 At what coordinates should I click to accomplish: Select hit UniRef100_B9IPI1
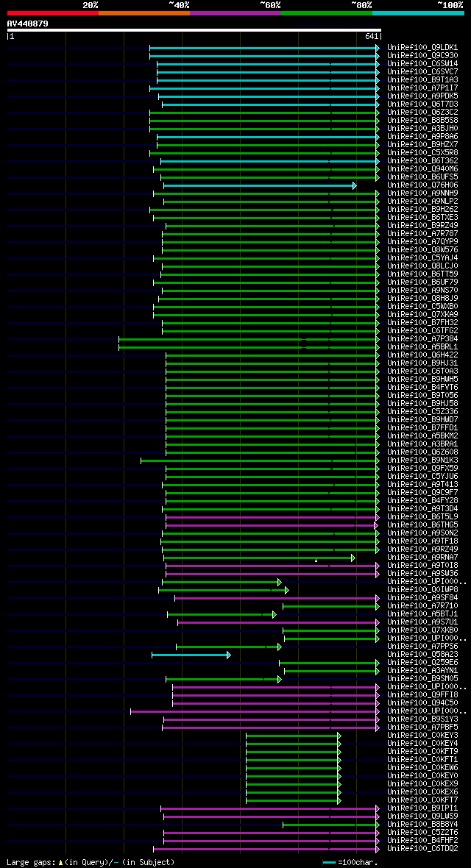tap(422, 808)
